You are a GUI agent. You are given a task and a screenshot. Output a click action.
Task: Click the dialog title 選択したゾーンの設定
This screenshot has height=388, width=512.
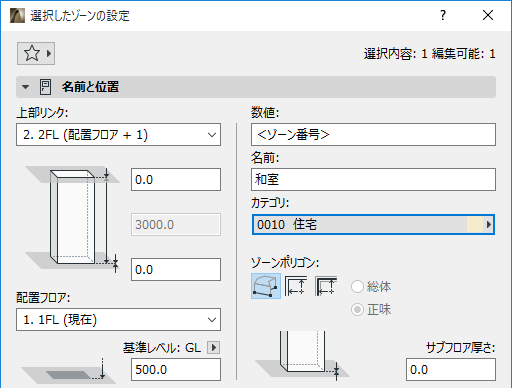80,16
